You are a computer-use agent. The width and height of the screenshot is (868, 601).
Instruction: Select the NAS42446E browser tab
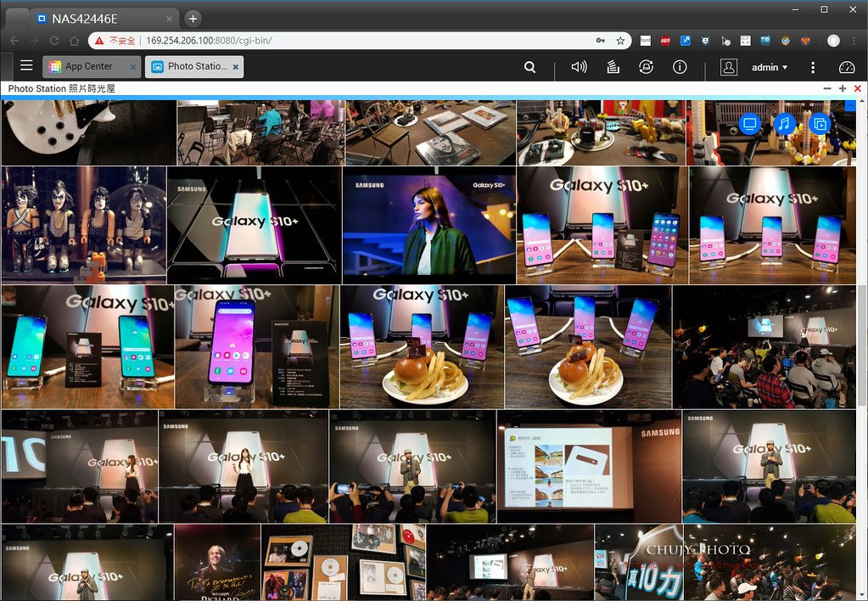point(104,19)
